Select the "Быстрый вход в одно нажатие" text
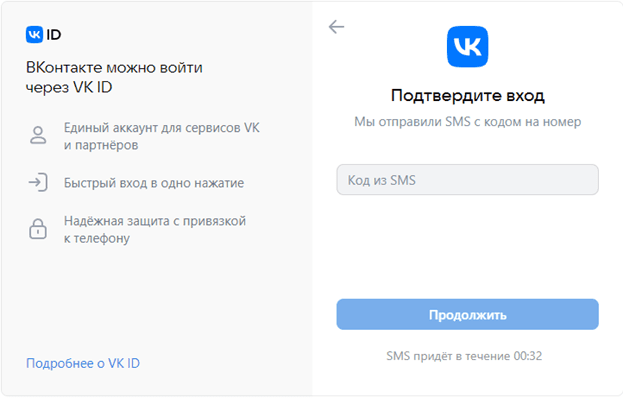This screenshot has height=400, width=623. (153, 183)
